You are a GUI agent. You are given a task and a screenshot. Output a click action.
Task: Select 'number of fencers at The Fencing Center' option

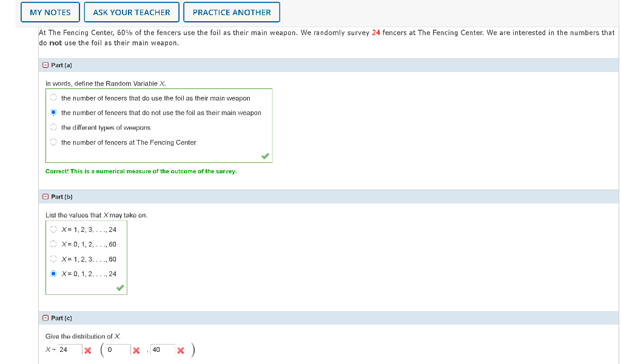[53, 142]
